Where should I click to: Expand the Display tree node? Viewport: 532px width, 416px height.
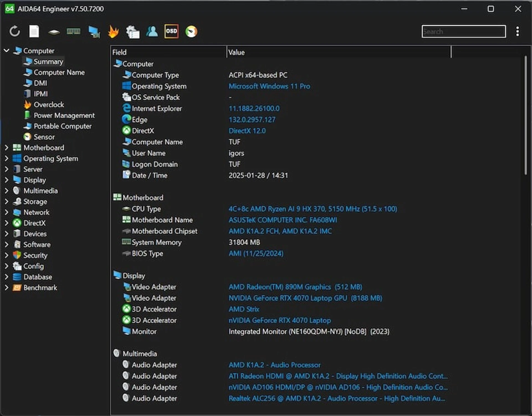click(x=6, y=180)
